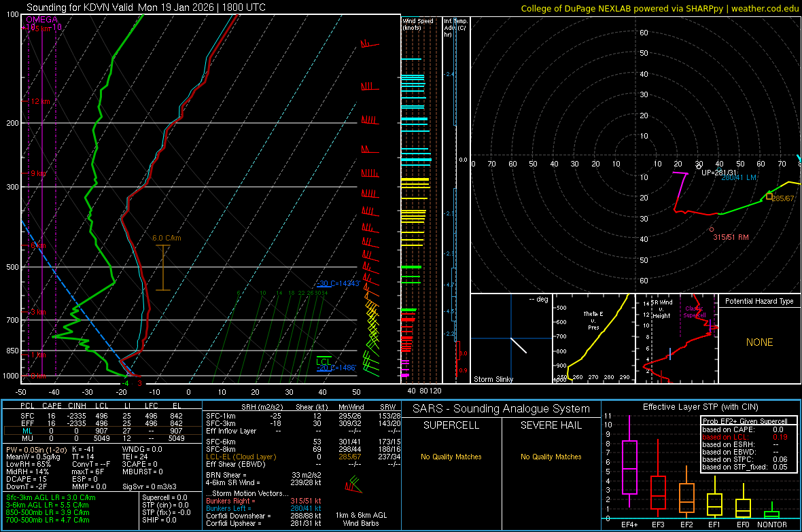Screen dimensions: 802x532
Task: Click the 285/67 hodograph label
Action: 783,198
